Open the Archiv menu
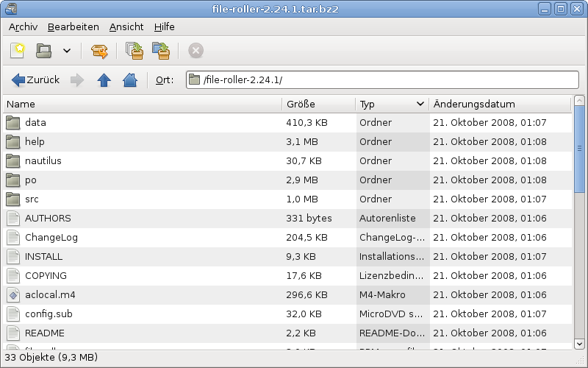This screenshot has height=368, width=588. pos(23,26)
